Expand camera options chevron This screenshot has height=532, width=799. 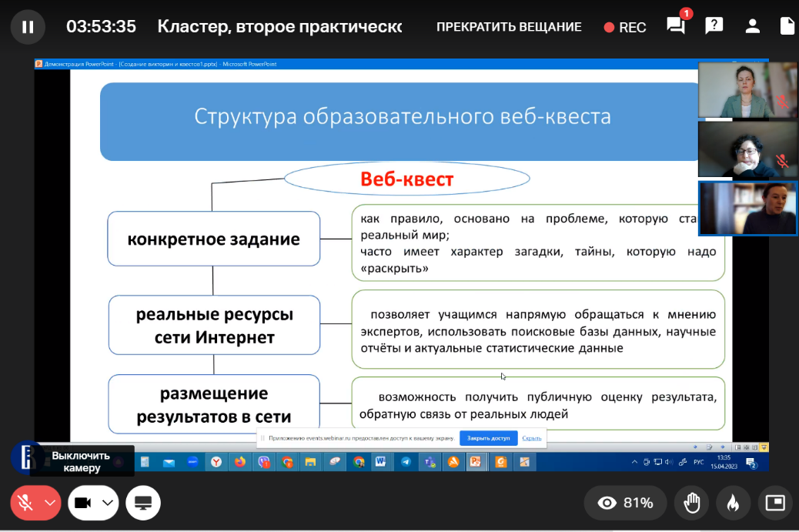tap(108, 504)
